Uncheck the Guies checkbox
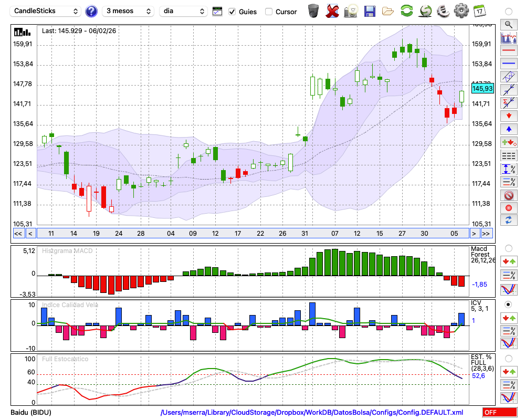The height and width of the screenshot is (420, 525). [x=232, y=12]
